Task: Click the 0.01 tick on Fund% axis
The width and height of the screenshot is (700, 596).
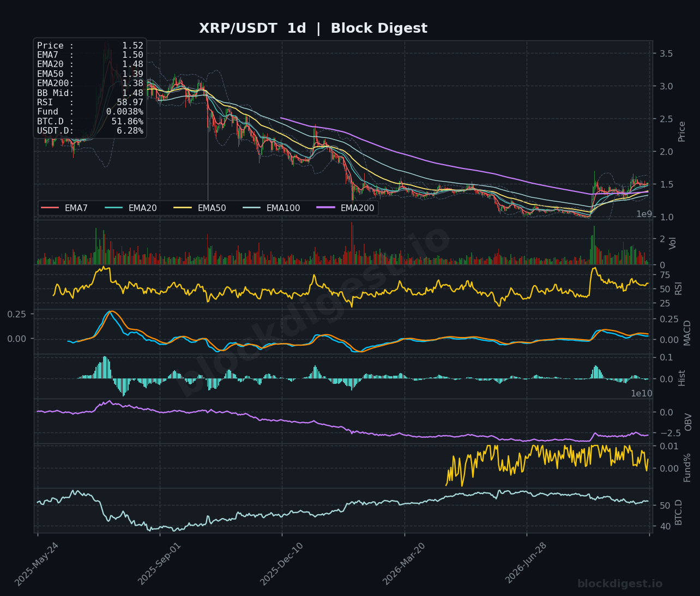Action: [x=669, y=446]
